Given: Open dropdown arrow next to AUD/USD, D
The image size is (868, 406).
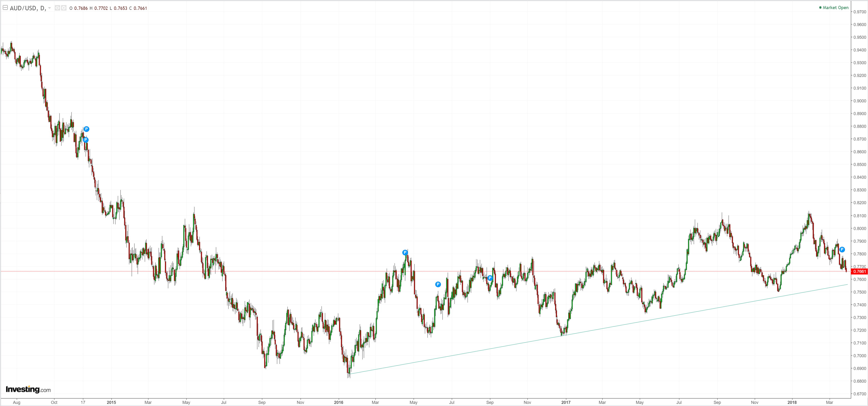Looking at the screenshot, I should [x=50, y=8].
